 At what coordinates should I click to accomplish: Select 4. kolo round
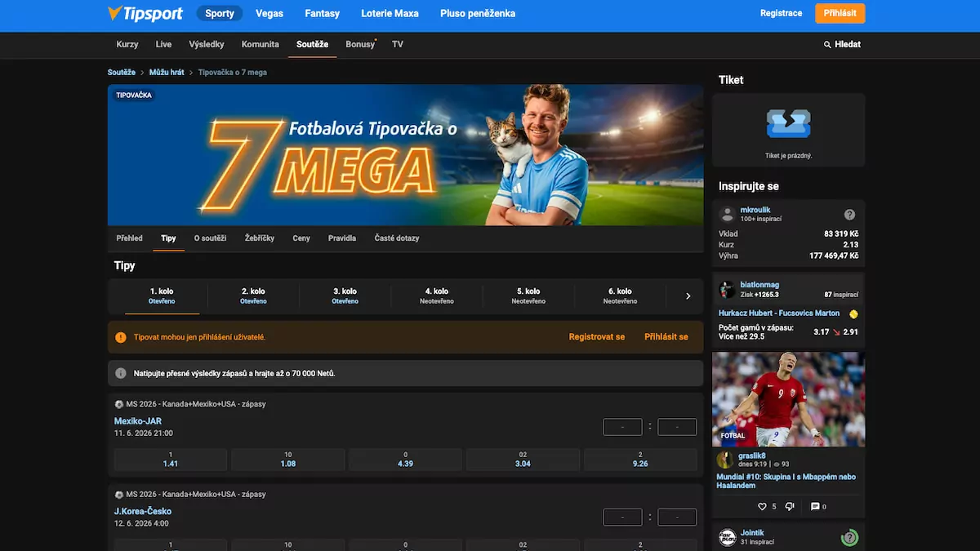(437, 295)
